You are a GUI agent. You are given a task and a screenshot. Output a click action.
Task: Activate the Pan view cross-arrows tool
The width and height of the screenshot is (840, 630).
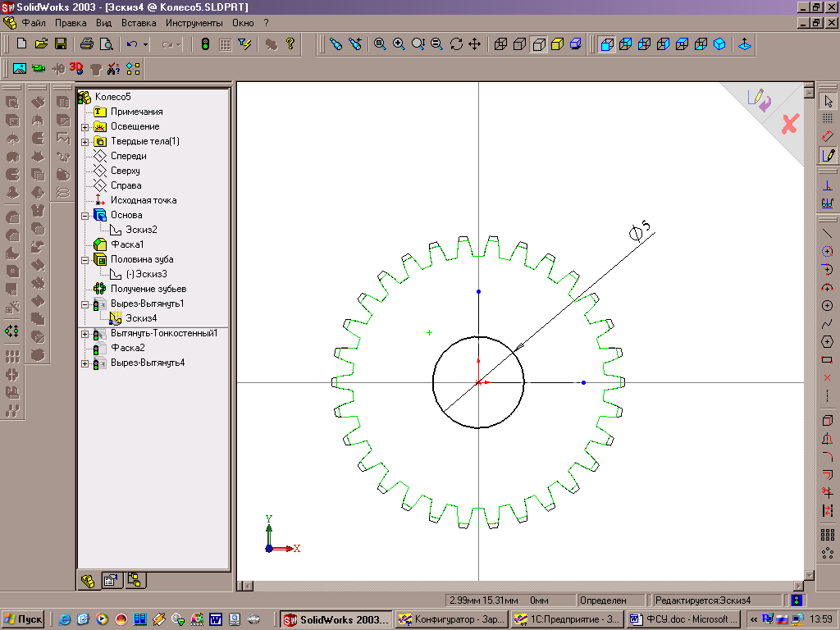coord(475,44)
